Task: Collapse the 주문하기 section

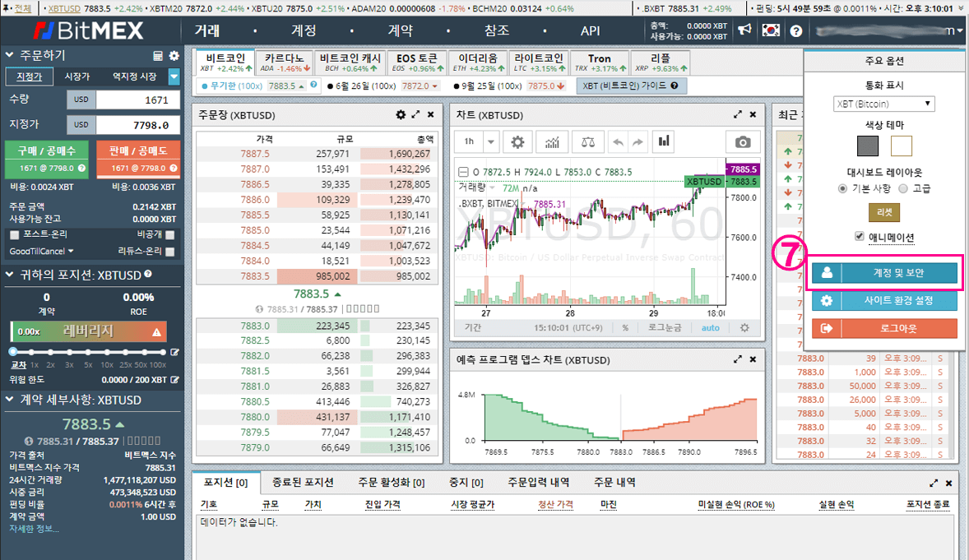Action: click(x=9, y=56)
